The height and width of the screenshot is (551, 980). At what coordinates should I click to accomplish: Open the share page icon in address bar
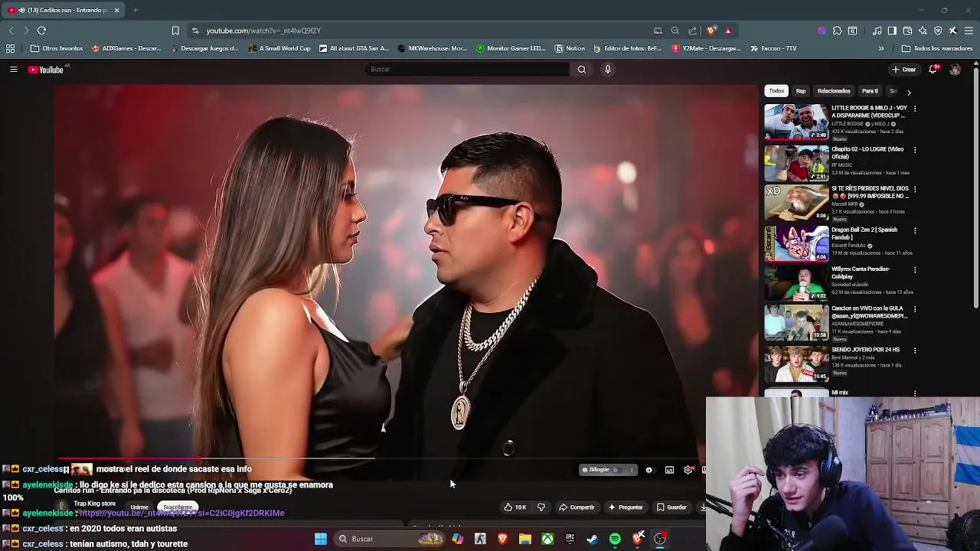[x=693, y=31]
